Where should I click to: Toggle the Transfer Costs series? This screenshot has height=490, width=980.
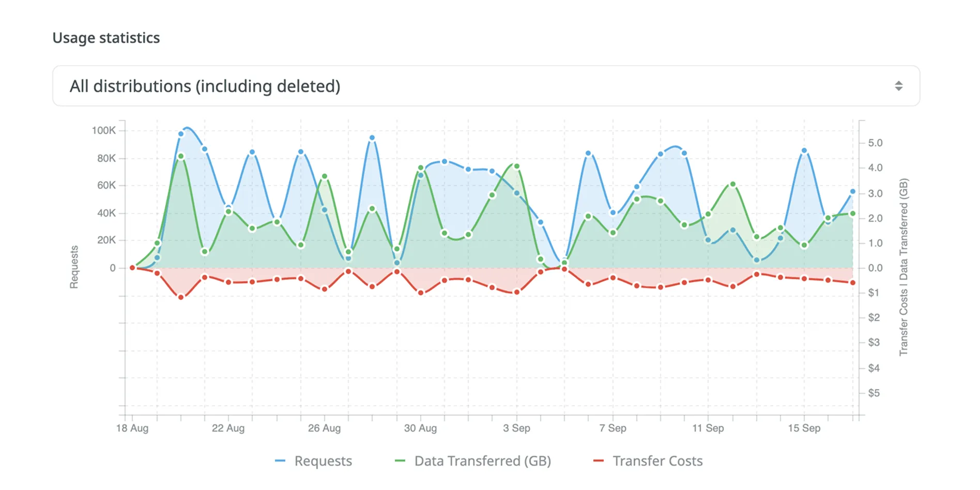click(657, 461)
